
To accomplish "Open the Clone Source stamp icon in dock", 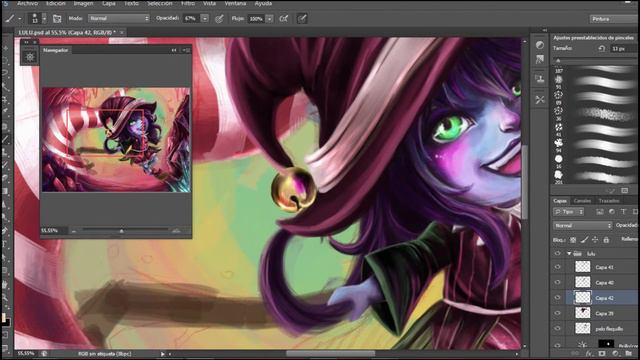I will 540,78.
